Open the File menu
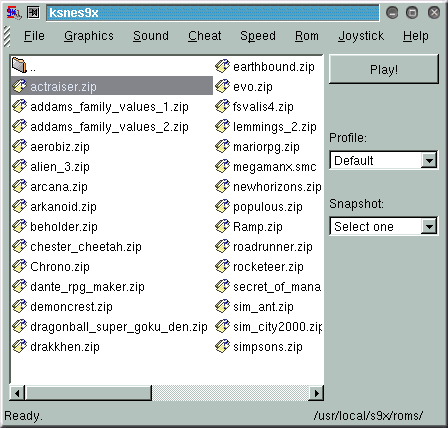 point(34,36)
